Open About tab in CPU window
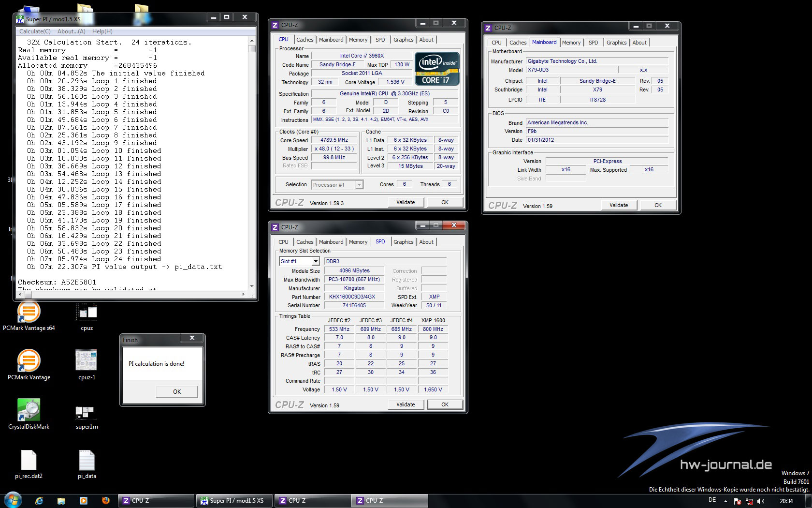 point(426,40)
